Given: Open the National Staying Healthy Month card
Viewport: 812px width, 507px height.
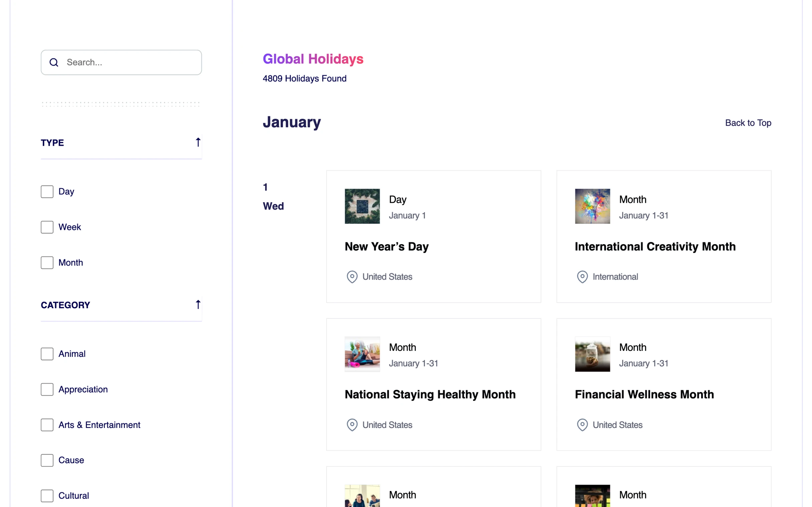Looking at the screenshot, I should [x=430, y=394].
